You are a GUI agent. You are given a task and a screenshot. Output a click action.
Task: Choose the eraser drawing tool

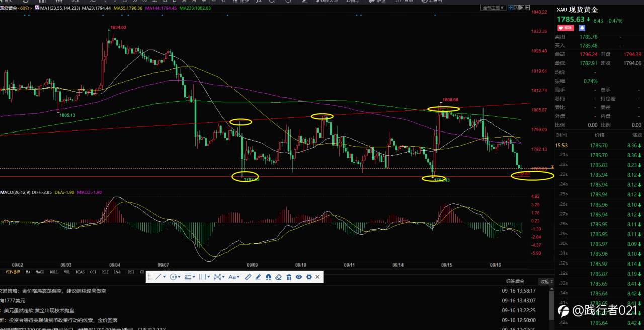[278, 277]
